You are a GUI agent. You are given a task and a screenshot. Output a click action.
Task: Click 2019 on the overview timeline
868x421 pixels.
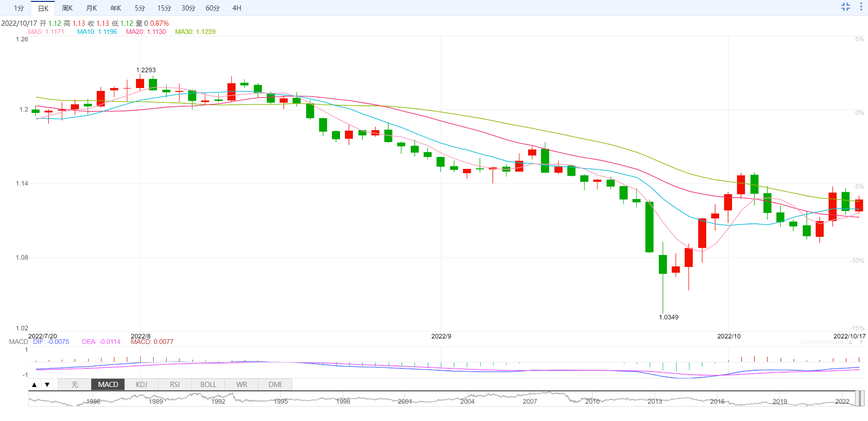(x=779, y=401)
